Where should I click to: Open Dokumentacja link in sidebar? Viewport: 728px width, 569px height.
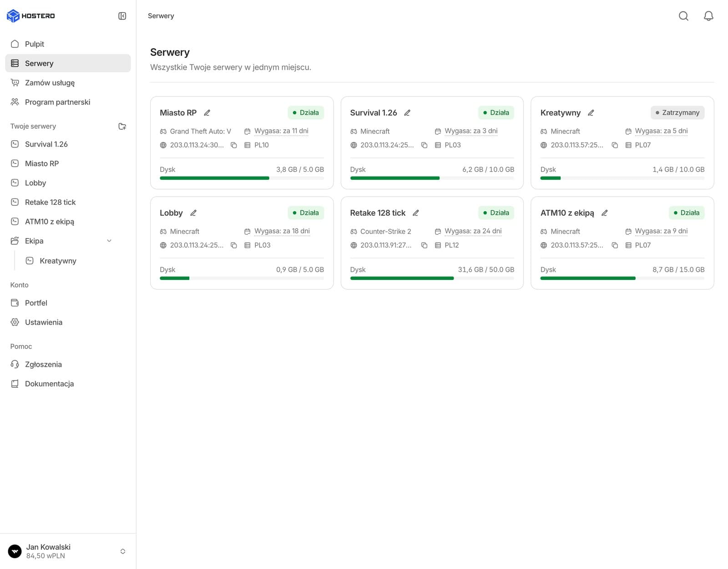[x=68, y=384]
